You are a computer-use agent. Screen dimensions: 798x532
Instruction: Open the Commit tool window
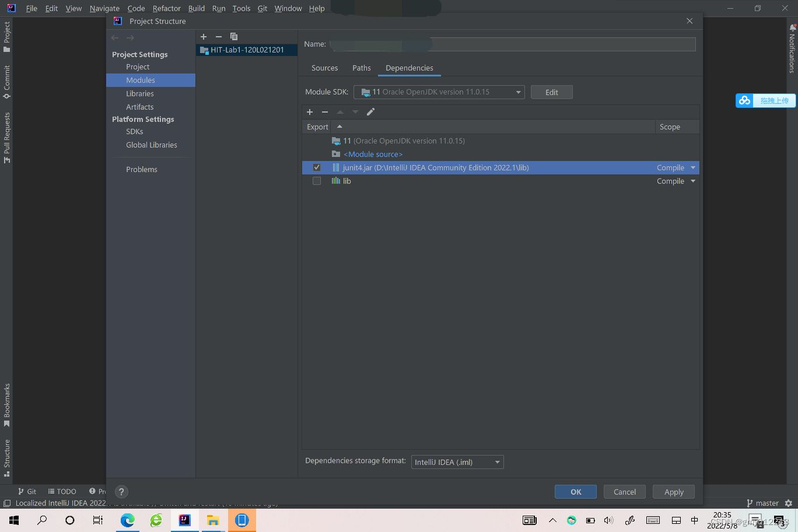tap(6, 82)
